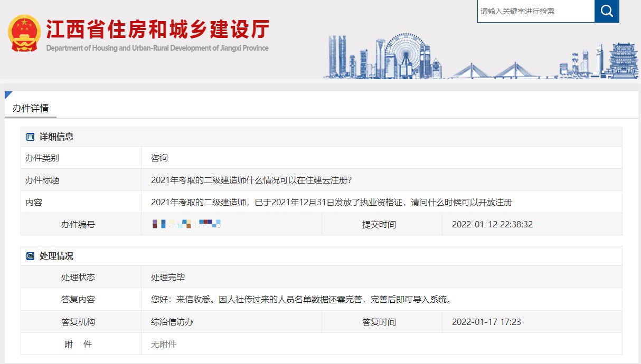Click the search magnifier icon
641x364 pixels.
[x=606, y=11]
